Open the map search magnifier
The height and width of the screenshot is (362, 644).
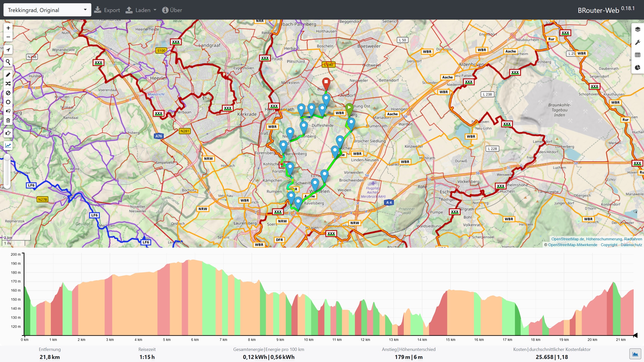(x=8, y=62)
